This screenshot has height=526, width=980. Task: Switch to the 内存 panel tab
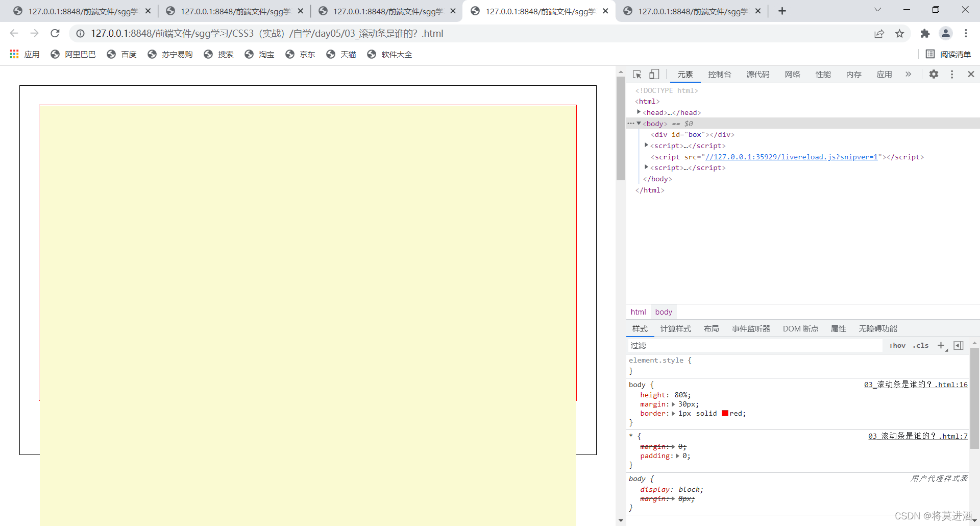[x=853, y=75]
